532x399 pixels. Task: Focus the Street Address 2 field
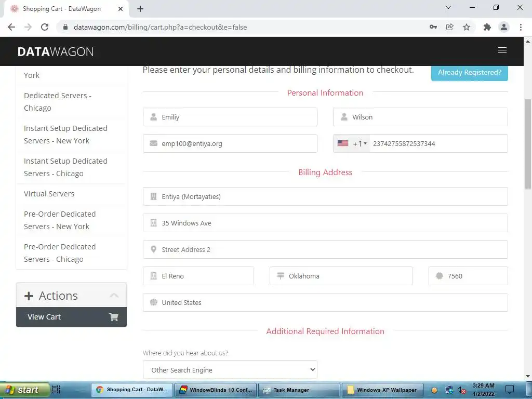pos(325,249)
